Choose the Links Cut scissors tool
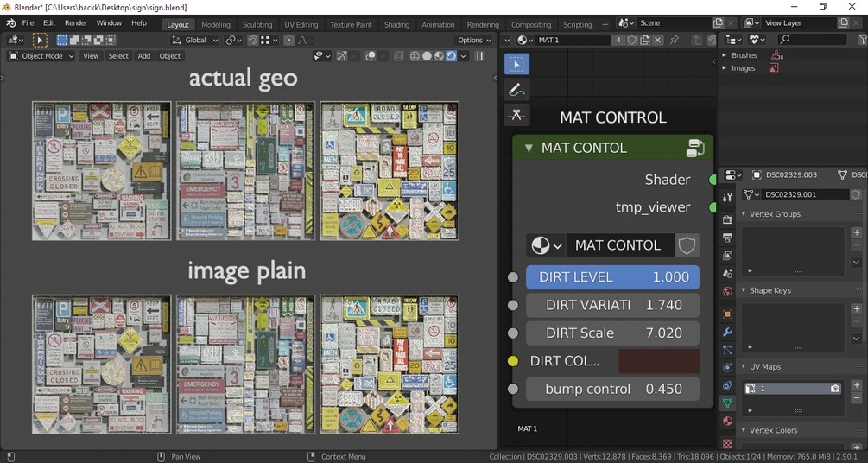Image resolution: width=868 pixels, height=463 pixels. [516, 115]
